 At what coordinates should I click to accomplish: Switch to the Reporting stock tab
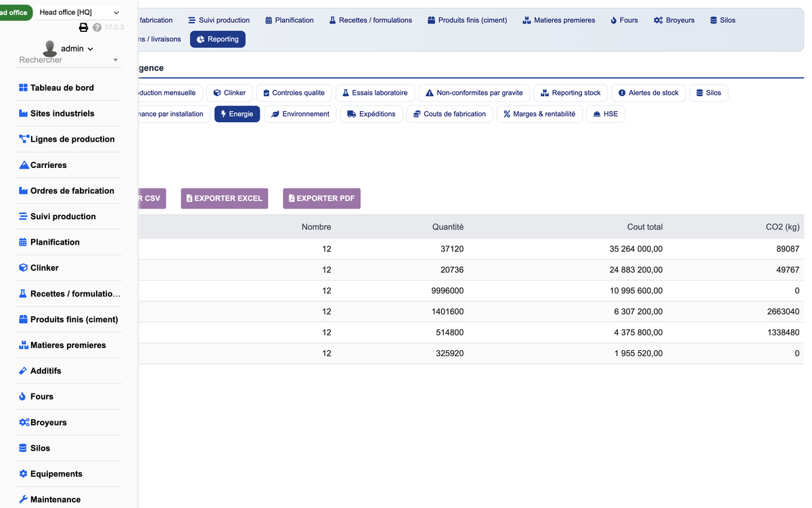pos(570,93)
